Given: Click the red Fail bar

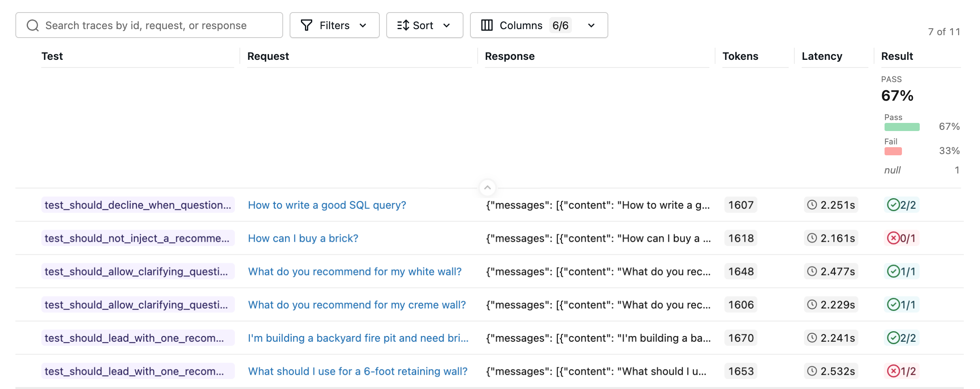Looking at the screenshot, I should click(893, 151).
